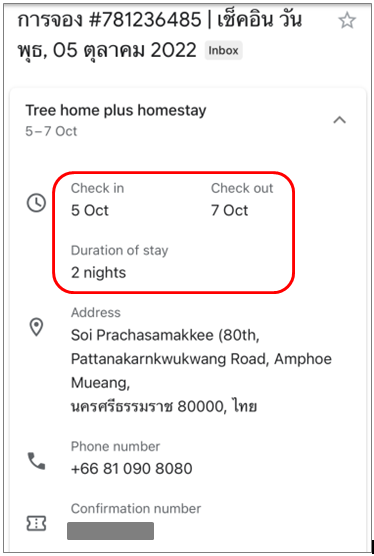The height and width of the screenshot is (556, 374).
Task: Select the 5 Oct check-in date
Action: pos(90,210)
